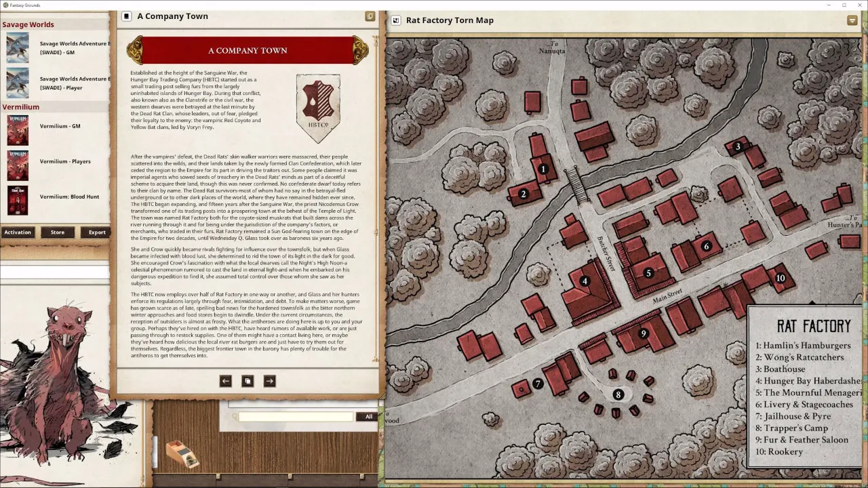Click the legend entry '2: Wong's Ratcatchers'

pyautogui.click(x=800, y=357)
